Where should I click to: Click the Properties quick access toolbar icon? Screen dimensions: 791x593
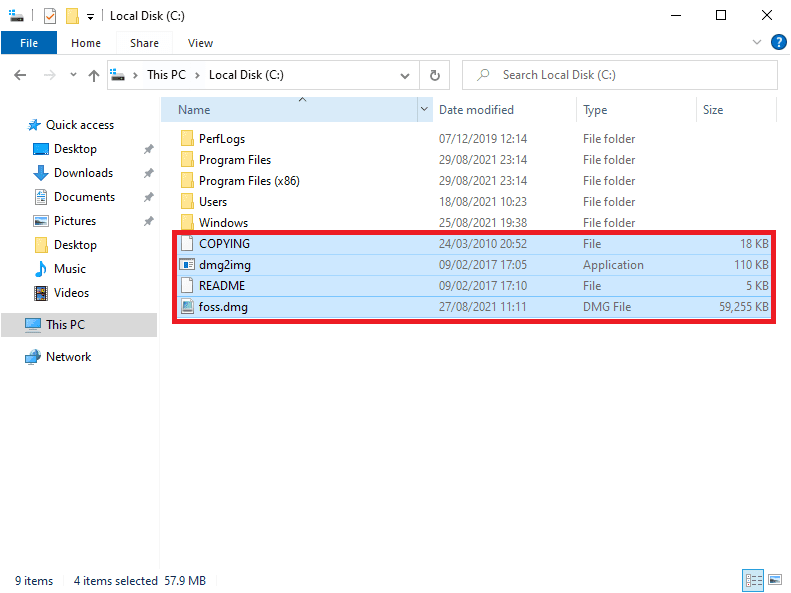click(49, 16)
